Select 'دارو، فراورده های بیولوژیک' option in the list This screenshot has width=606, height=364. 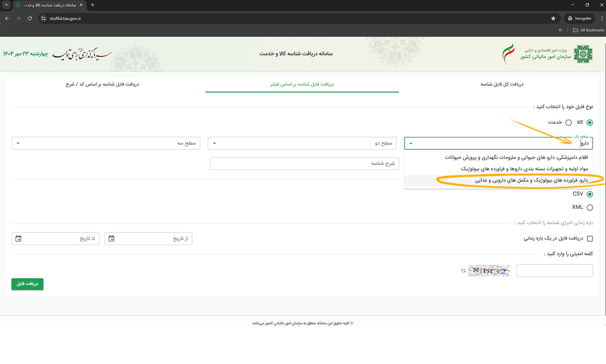click(x=531, y=181)
